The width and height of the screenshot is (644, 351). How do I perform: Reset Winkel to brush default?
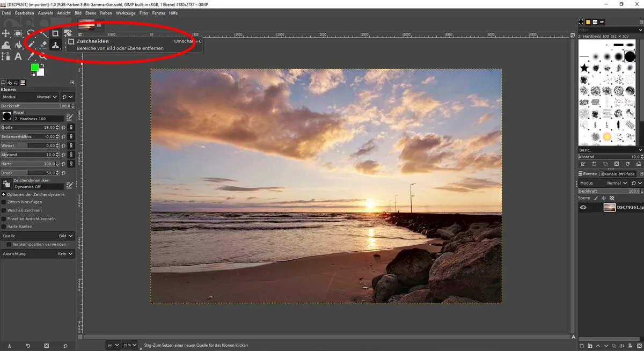click(63, 145)
